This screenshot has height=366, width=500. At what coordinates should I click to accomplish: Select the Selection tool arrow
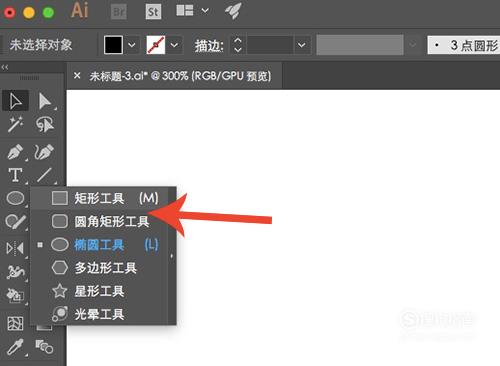pos(15,101)
